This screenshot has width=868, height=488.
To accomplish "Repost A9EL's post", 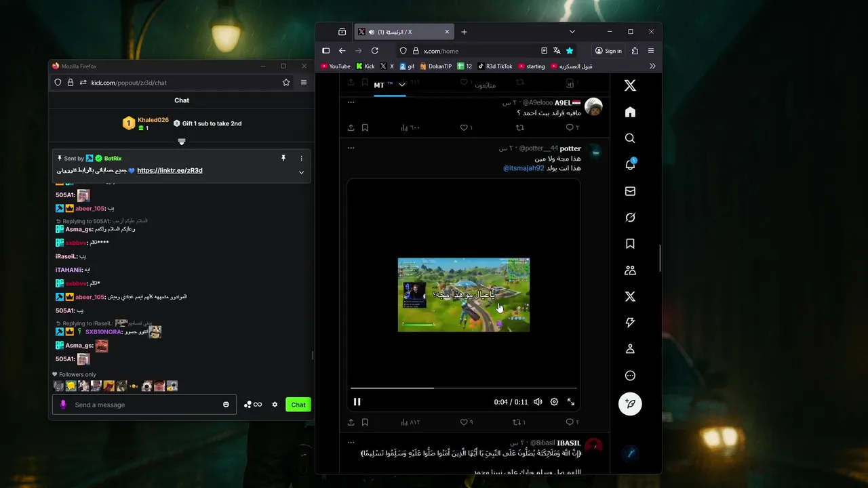I will click(520, 127).
